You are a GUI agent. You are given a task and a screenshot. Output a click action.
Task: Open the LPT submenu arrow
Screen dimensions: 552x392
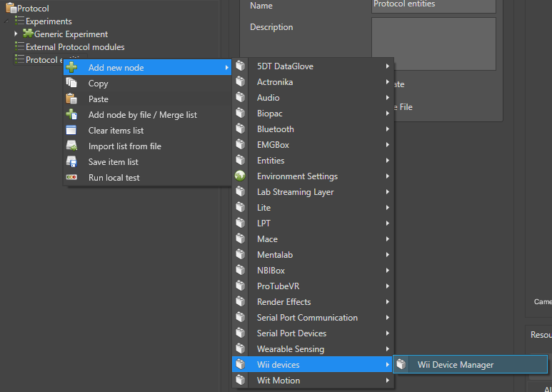point(387,223)
